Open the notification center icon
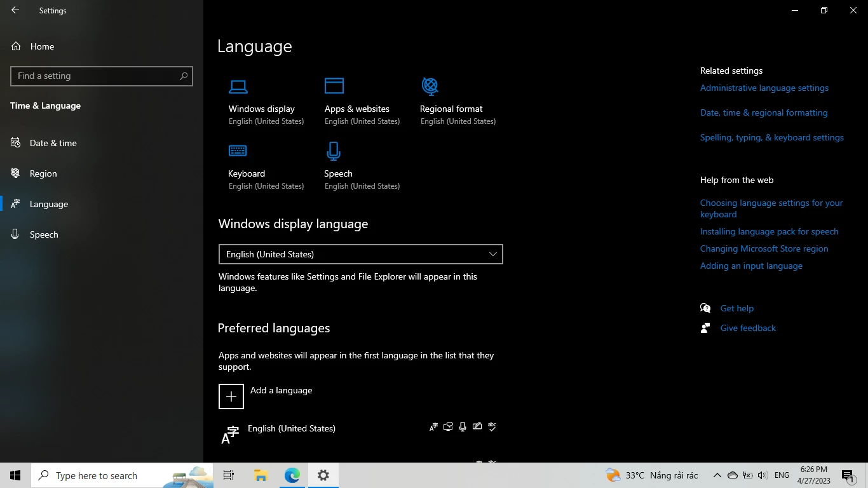 point(848,475)
